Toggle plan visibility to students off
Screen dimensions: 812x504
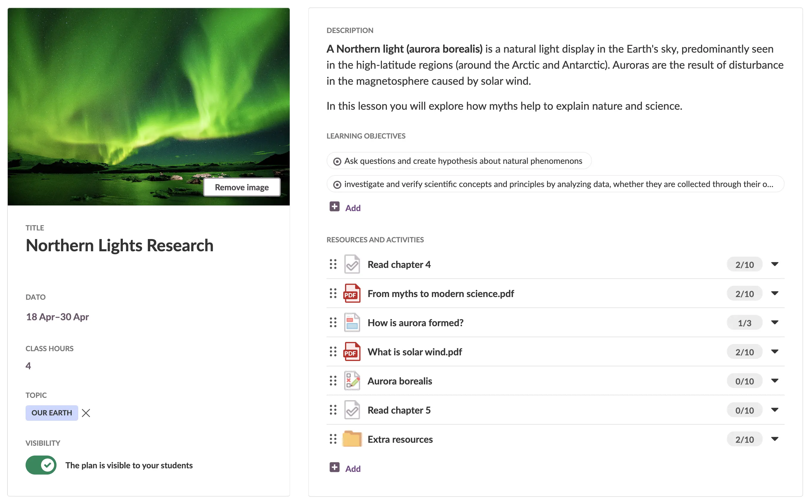click(x=41, y=465)
